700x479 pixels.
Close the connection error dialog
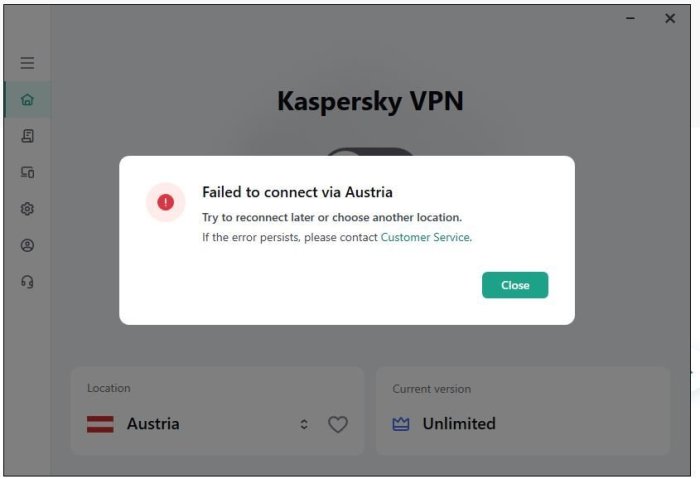tap(515, 285)
